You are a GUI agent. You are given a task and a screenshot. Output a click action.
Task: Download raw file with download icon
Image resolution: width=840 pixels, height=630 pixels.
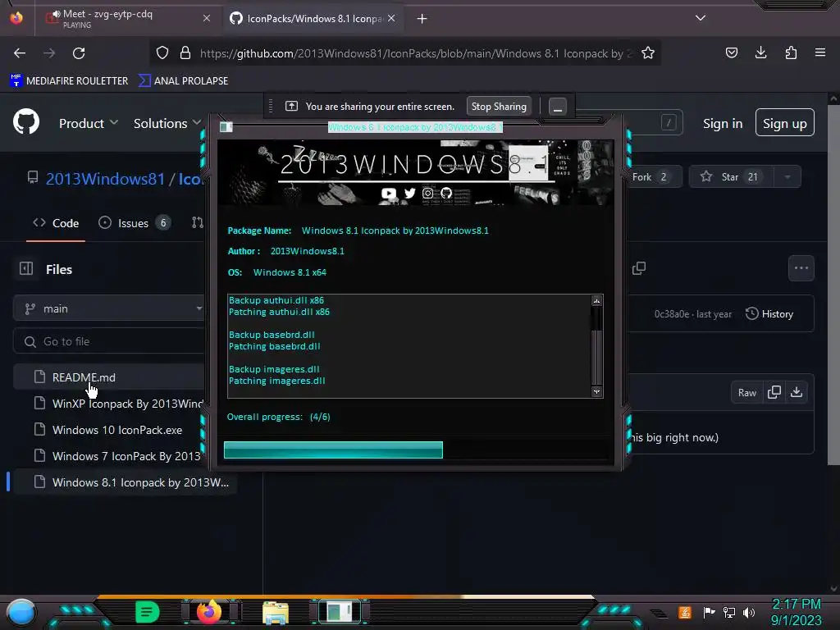point(797,392)
